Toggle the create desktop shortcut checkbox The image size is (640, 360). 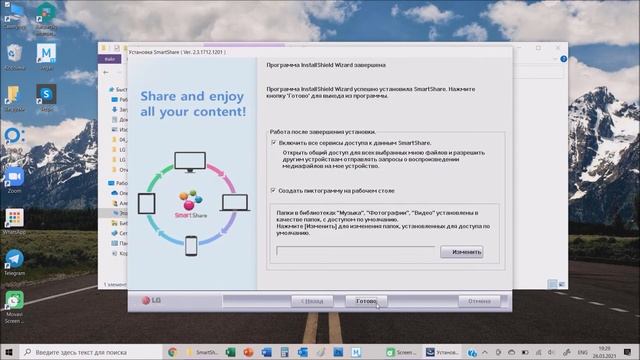pos(273,191)
